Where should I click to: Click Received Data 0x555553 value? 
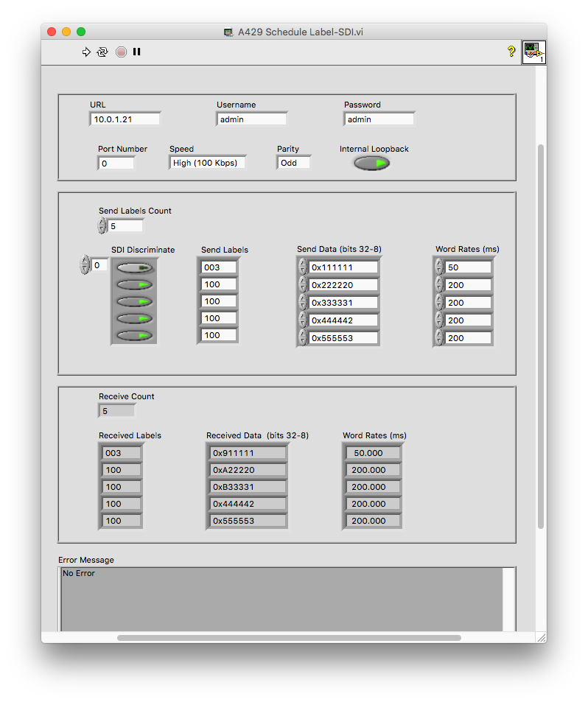[248, 521]
